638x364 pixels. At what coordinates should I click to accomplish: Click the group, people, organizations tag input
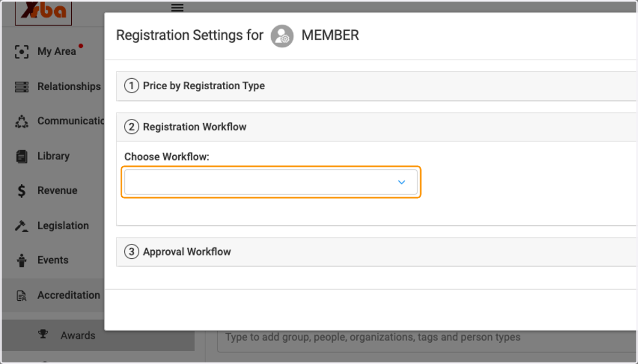point(427,337)
